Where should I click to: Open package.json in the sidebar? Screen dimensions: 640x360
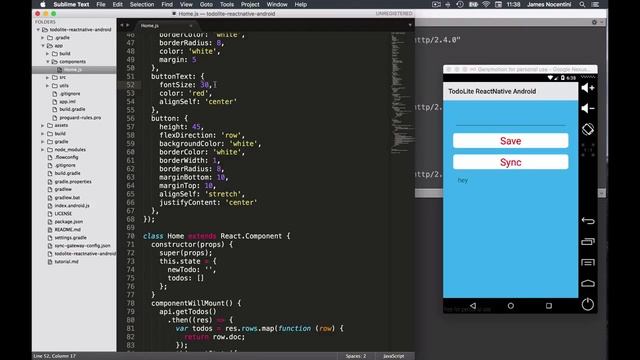(69, 222)
